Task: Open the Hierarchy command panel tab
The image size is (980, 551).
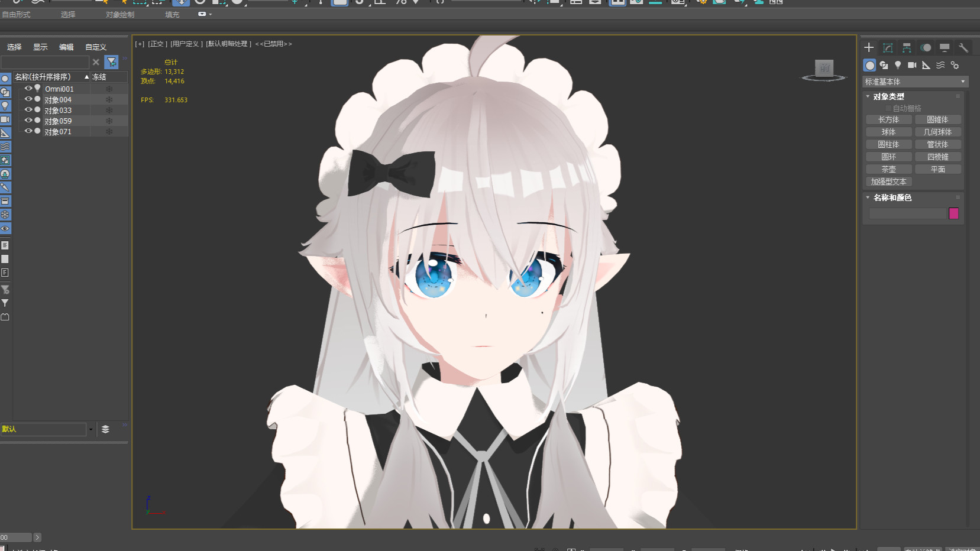Action: pyautogui.click(x=907, y=48)
